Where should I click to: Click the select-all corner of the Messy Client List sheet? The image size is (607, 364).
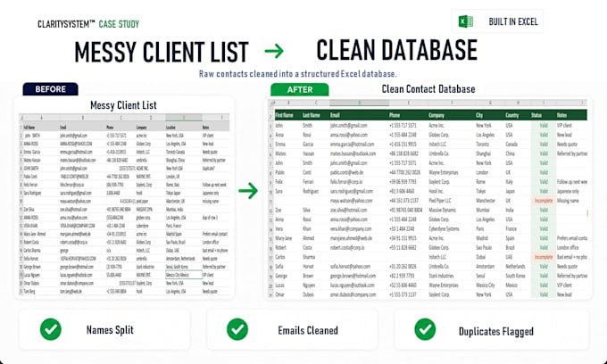(x=21, y=118)
